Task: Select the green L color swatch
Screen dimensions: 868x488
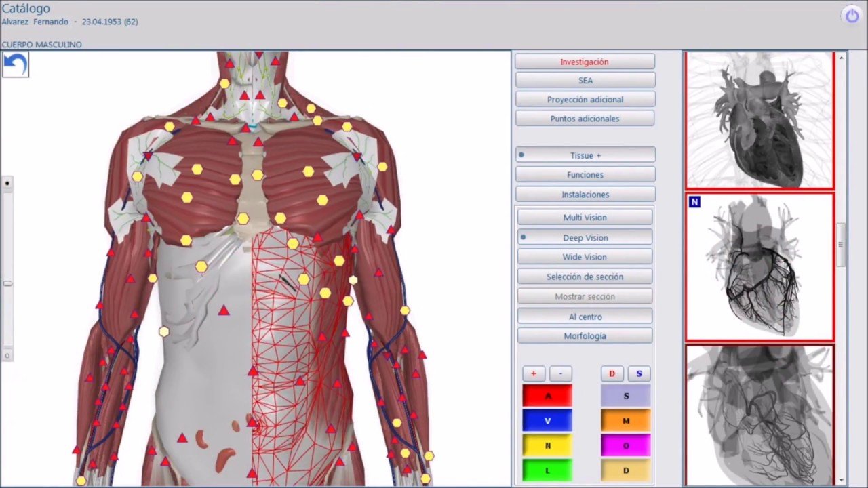Action: (547, 470)
